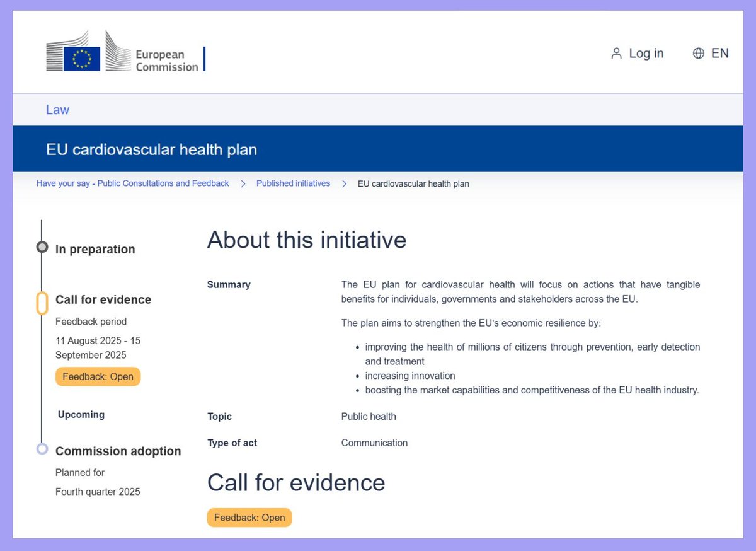Click the Communication value

pyautogui.click(x=374, y=443)
